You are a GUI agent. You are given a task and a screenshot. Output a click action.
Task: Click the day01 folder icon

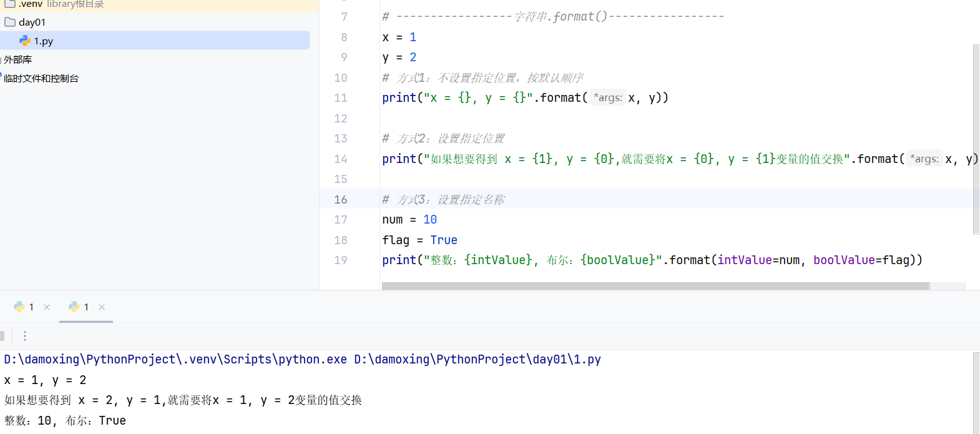[10, 22]
